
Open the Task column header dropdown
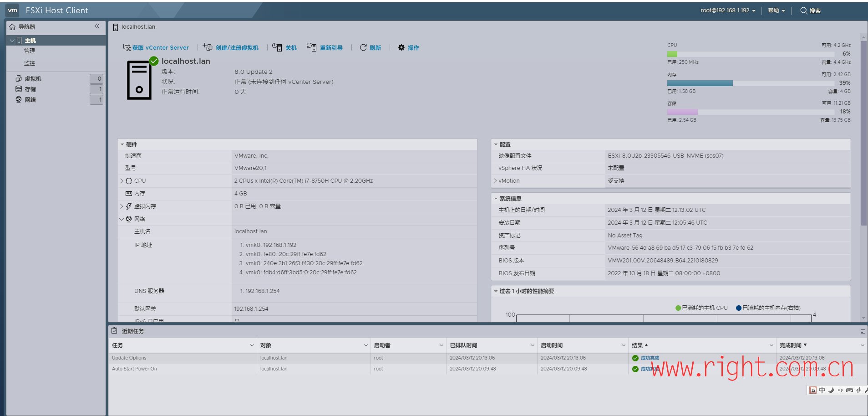(252, 345)
